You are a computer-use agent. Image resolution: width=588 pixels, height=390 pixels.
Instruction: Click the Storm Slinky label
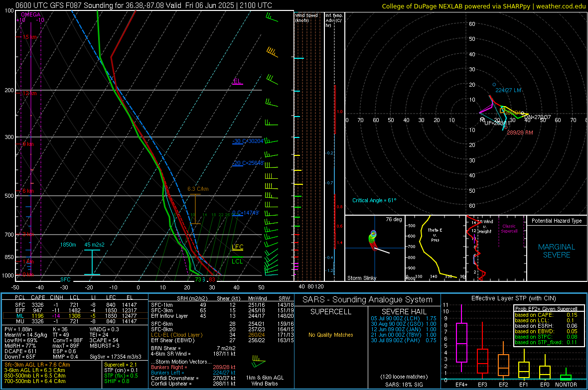(x=361, y=278)
